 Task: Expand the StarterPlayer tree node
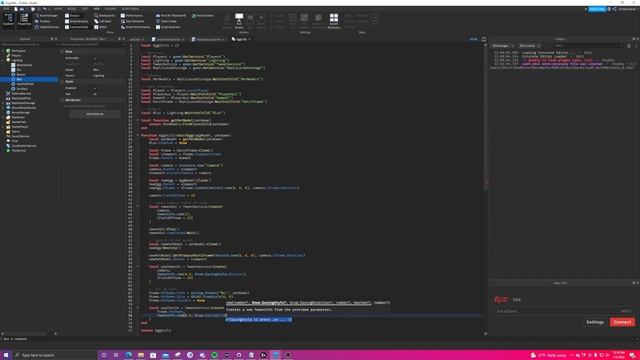tap(3, 127)
